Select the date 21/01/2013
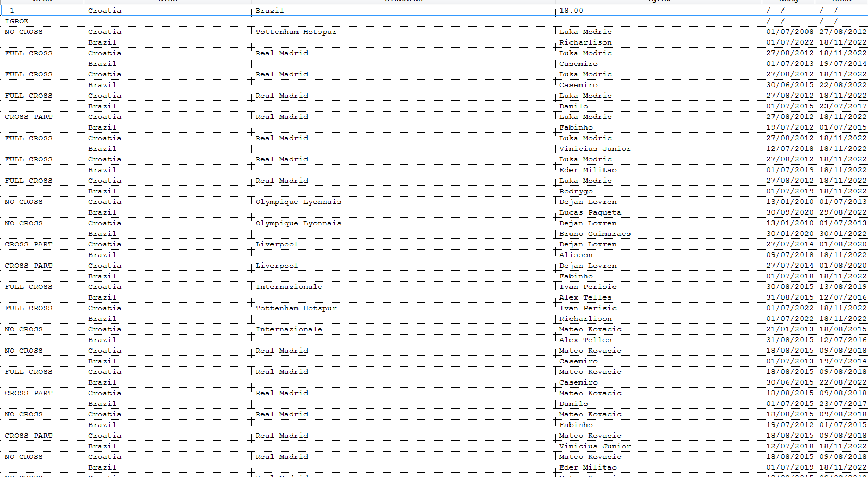This screenshot has width=868, height=477. 790,329
